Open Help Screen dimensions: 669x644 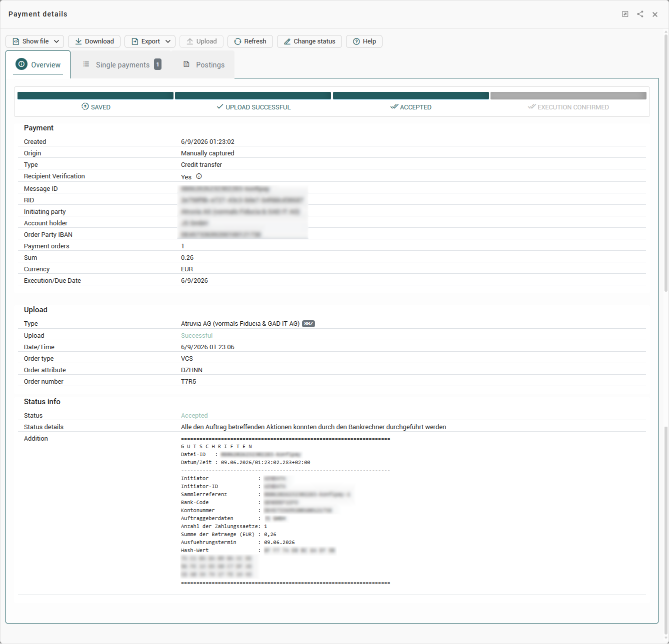(364, 41)
